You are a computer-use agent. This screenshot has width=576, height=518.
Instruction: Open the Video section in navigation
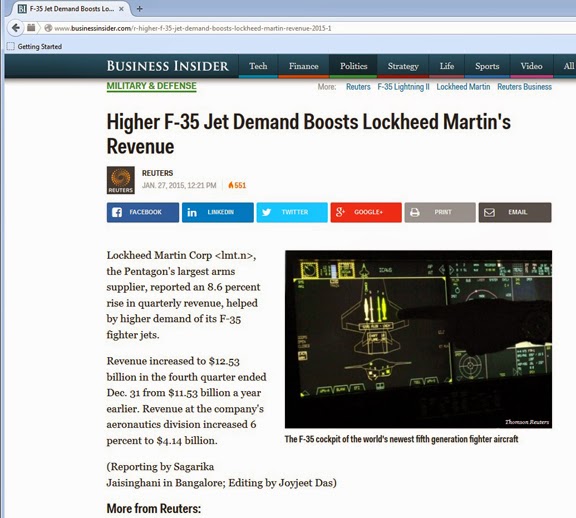[531, 66]
